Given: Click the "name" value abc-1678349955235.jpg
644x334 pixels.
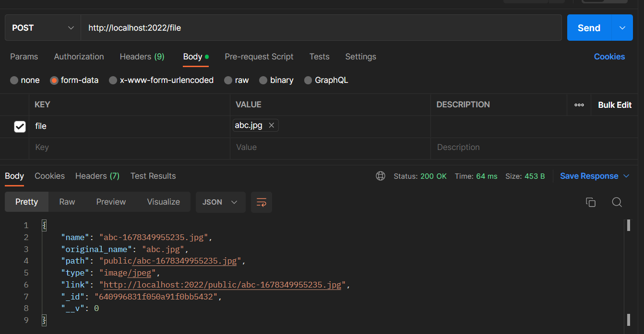Looking at the screenshot, I should coord(154,237).
